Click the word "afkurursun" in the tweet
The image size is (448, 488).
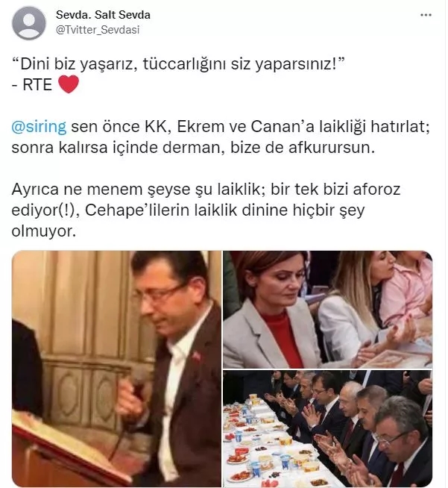click(x=332, y=148)
